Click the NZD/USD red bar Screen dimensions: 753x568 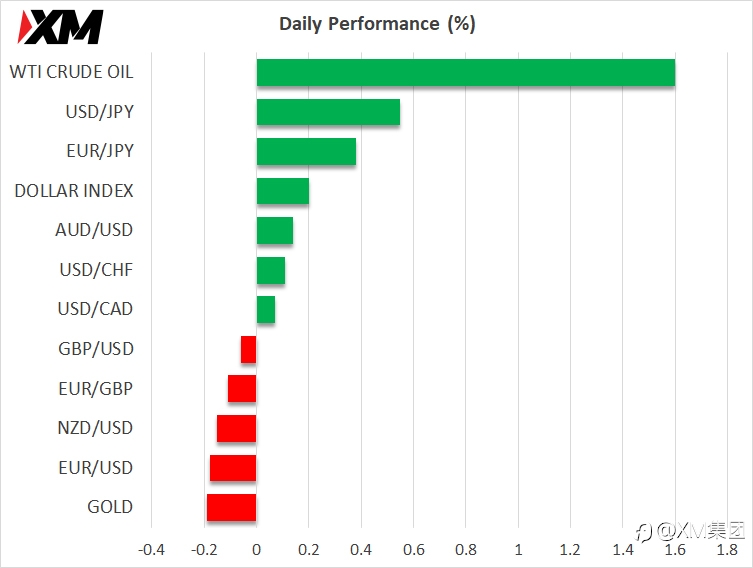[237, 428]
